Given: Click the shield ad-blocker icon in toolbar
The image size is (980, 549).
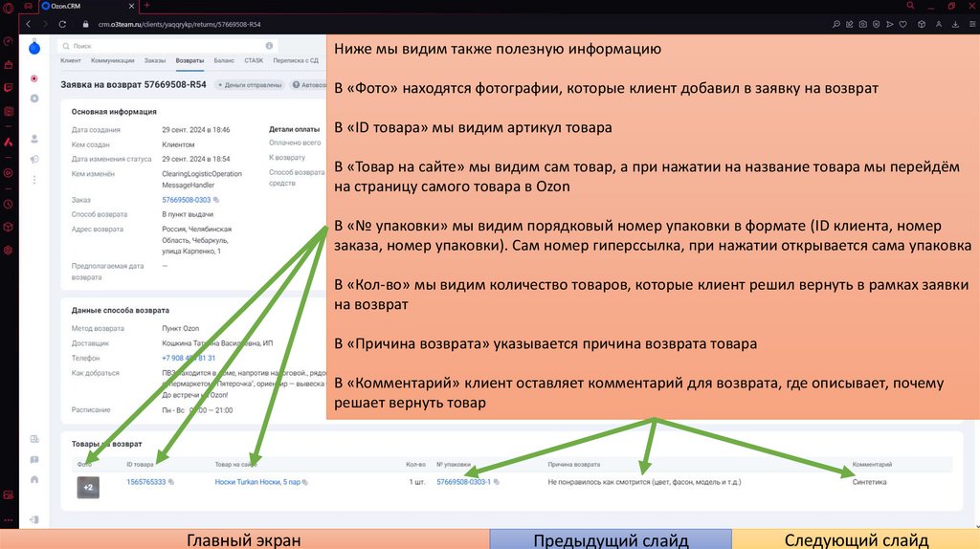Looking at the screenshot, I should (x=877, y=24).
